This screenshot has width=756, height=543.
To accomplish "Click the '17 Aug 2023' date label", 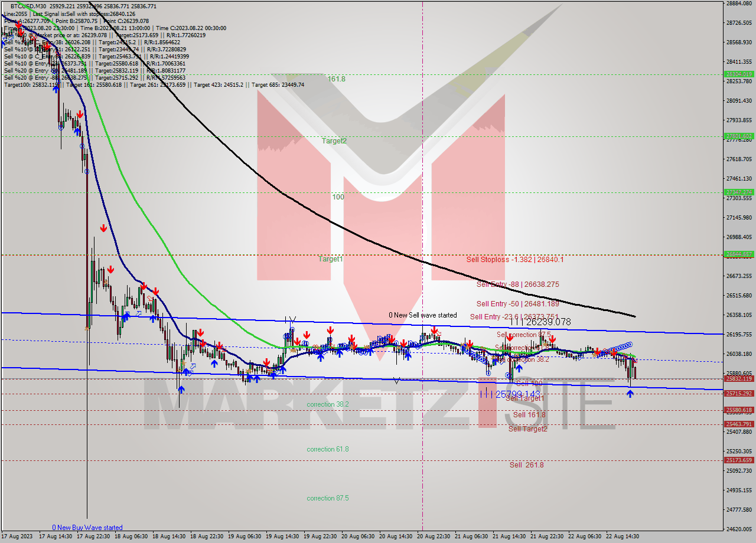I will [17, 537].
